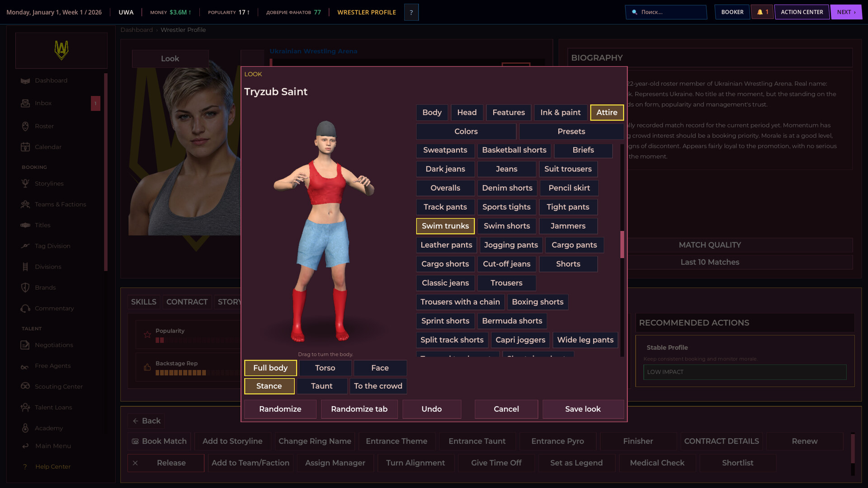Open the BOOKER button
Viewport: 868px width, 488px height.
pyautogui.click(x=732, y=12)
